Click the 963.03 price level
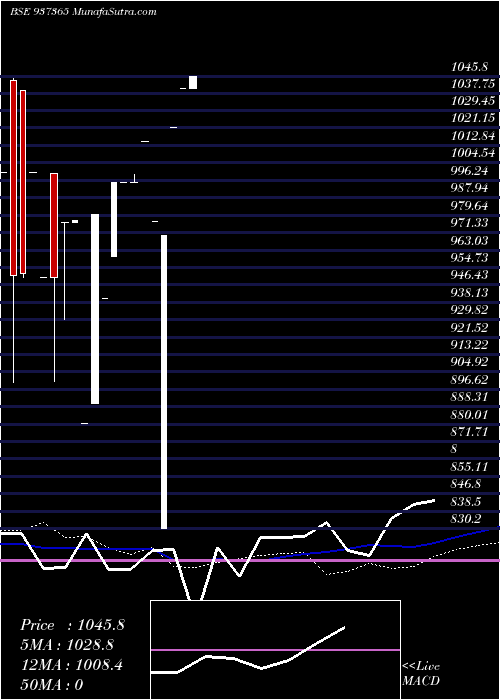This screenshot has width=500, height=700. pyautogui.click(x=469, y=241)
